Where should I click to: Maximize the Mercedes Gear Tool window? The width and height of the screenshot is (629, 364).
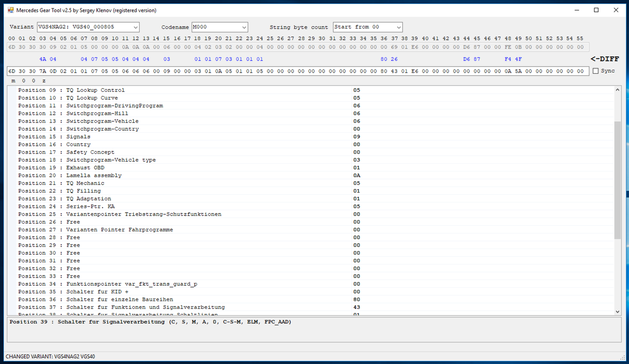tap(597, 10)
